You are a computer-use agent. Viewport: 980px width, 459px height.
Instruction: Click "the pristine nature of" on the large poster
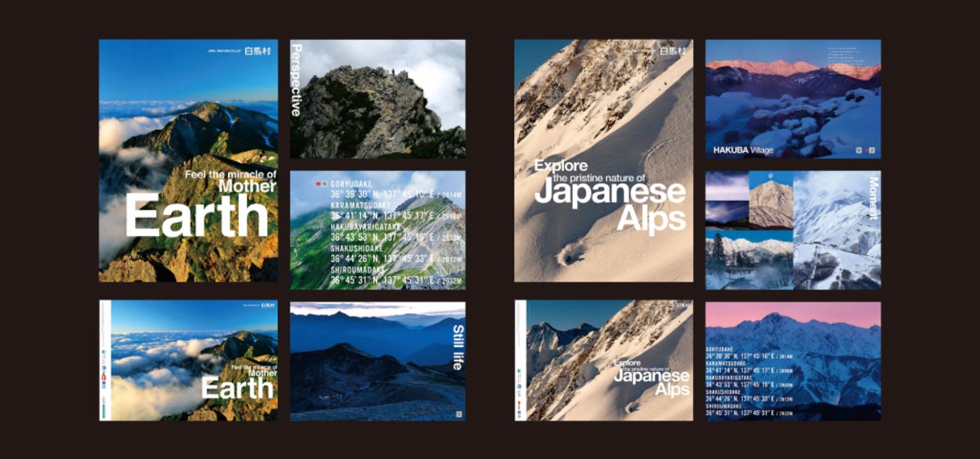click(x=599, y=178)
